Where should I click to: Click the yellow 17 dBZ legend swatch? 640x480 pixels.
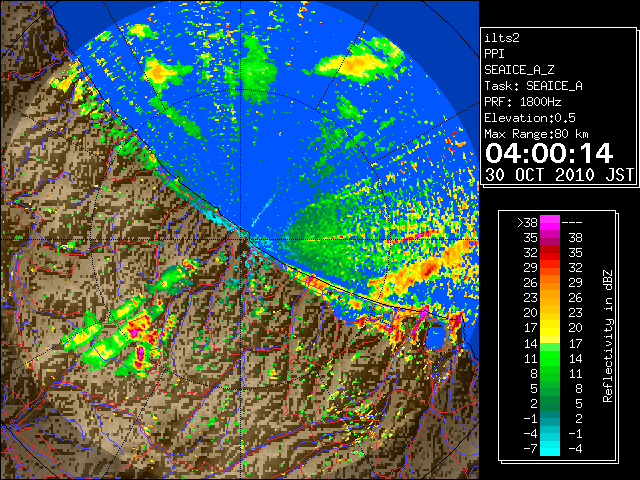550,328
